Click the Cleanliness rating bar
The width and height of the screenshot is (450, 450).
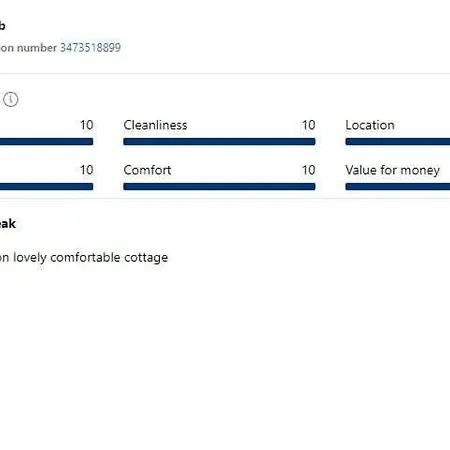point(219,142)
